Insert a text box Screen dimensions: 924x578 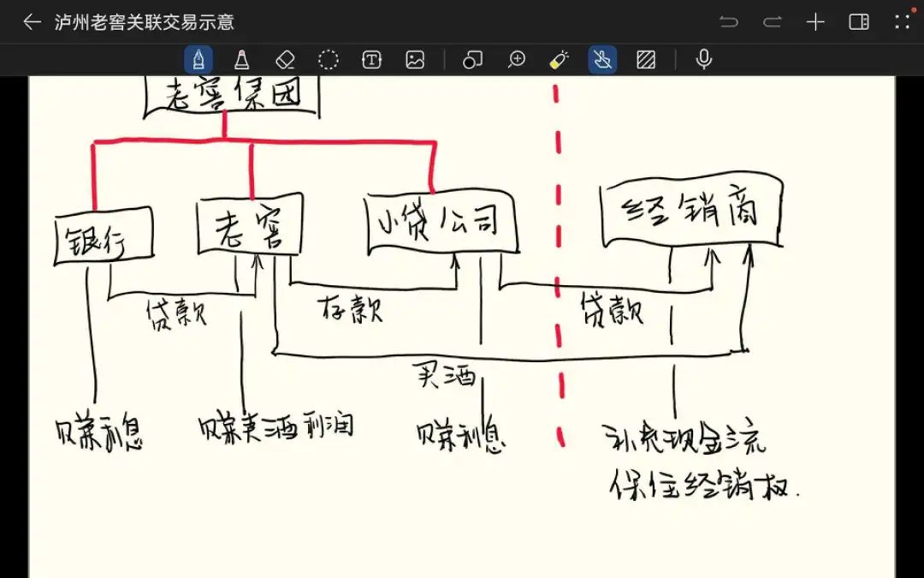coord(371,60)
